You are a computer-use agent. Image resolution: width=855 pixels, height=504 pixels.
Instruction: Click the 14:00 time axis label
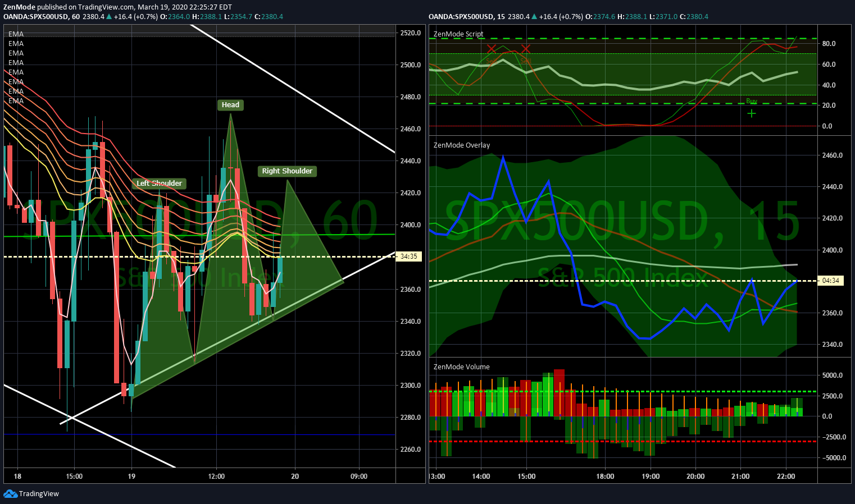(x=481, y=476)
